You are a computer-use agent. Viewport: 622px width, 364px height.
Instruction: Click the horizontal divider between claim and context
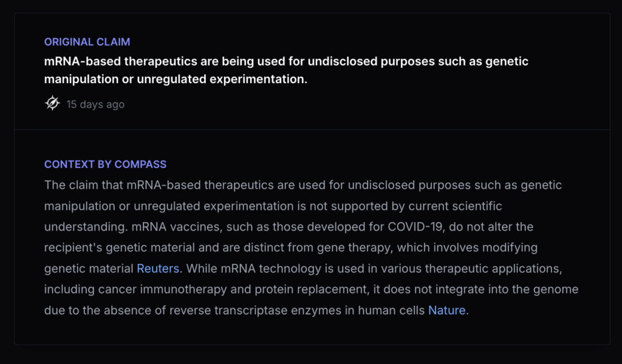pyautogui.click(x=312, y=129)
